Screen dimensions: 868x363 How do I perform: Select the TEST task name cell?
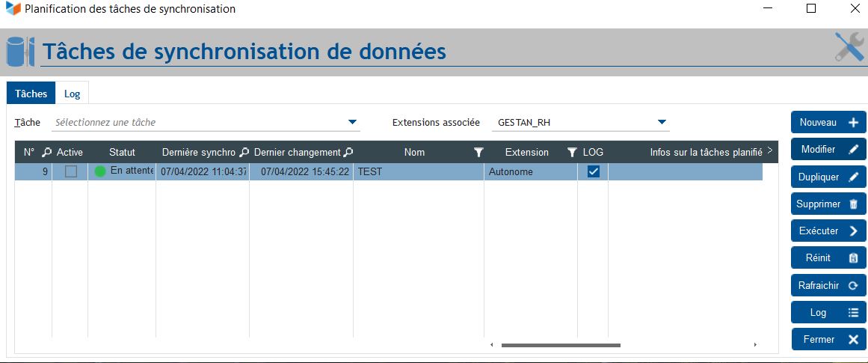coord(418,171)
